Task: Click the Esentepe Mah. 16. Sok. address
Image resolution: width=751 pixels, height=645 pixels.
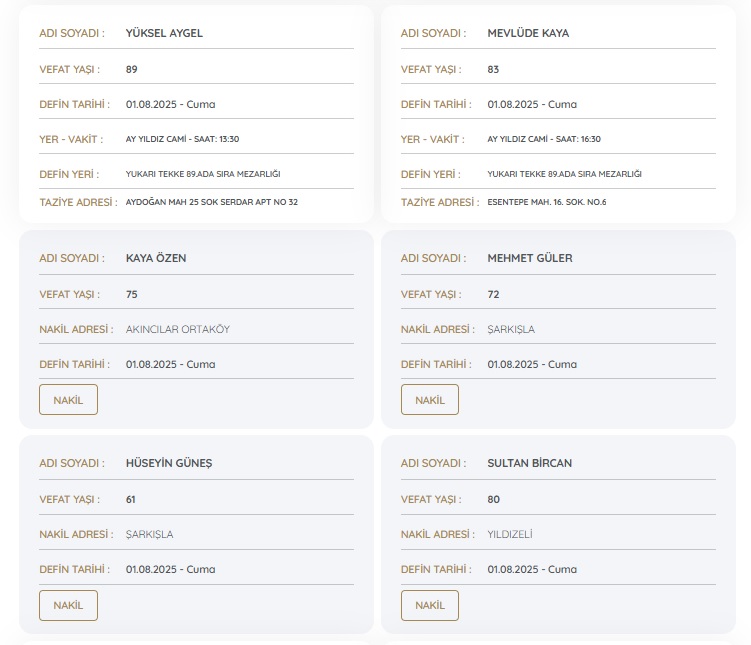Action: pos(547,202)
